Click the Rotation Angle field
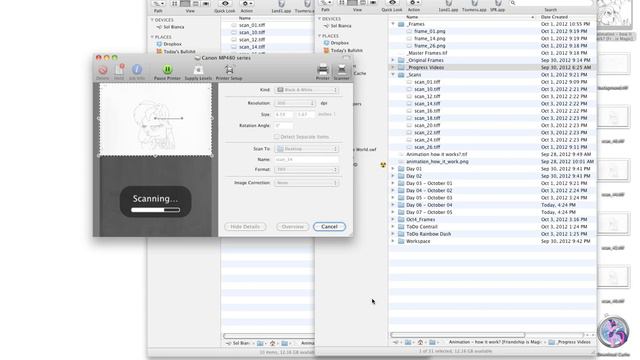The image size is (640, 360). pyautogui.click(x=284, y=126)
